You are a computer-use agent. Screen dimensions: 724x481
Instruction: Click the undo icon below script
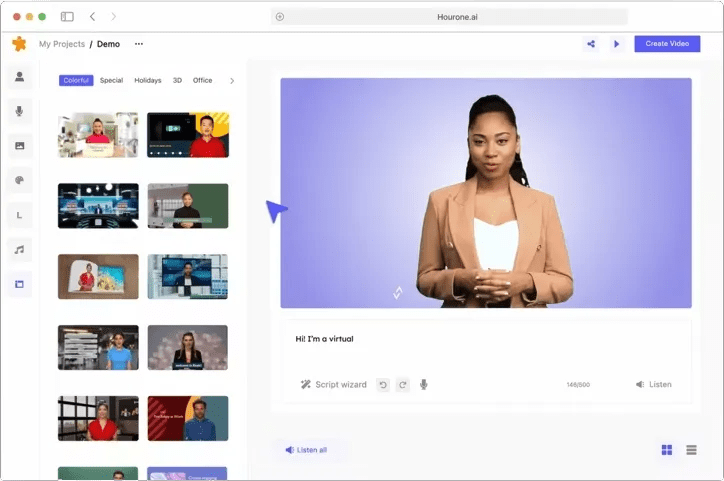[383, 385]
